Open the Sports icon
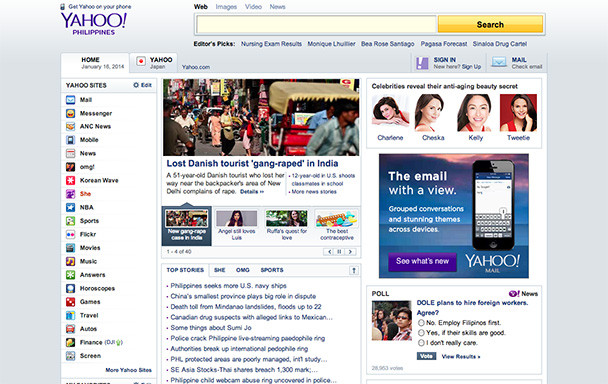Screen dimensions: 608x384 click(x=70, y=221)
